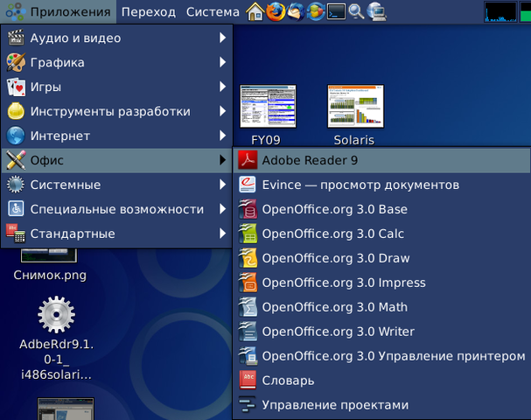The height and width of the screenshot is (420, 531).
Task: Open the Переход menu
Action: pyautogui.click(x=149, y=12)
